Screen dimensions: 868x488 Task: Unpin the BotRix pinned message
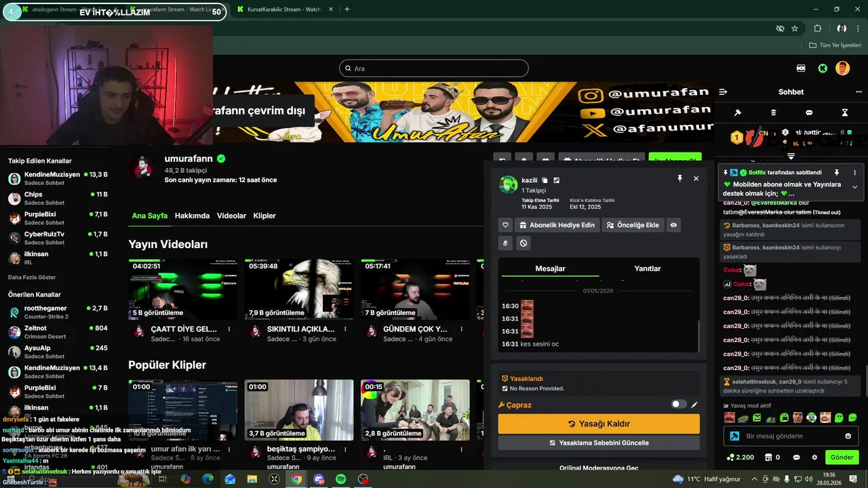click(x=837, y=173)
